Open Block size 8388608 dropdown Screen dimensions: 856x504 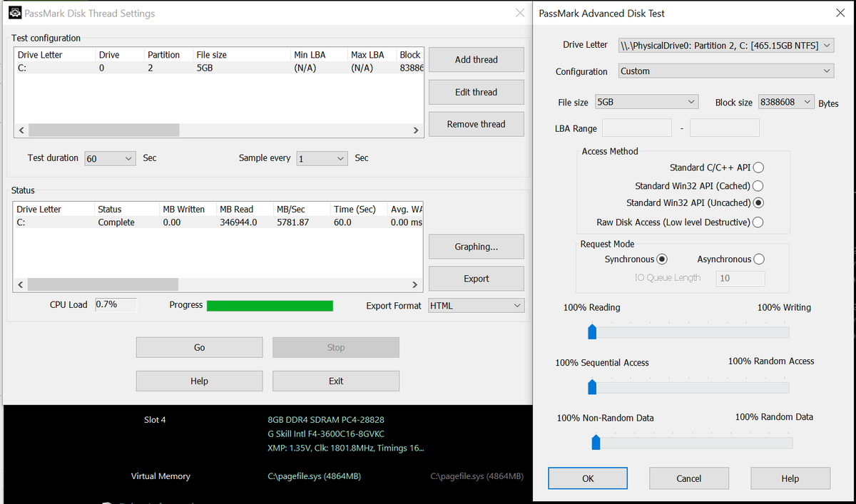(786, 102)
